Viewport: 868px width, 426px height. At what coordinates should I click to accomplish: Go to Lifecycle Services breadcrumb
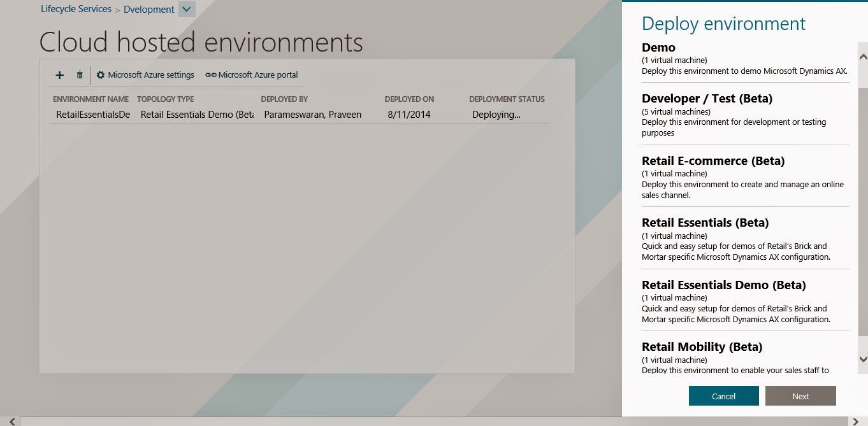coord(76,9)
